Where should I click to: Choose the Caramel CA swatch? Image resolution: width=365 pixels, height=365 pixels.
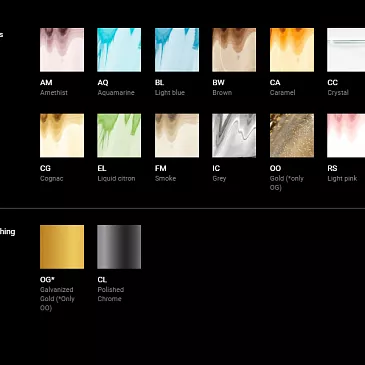click(292, 50)
